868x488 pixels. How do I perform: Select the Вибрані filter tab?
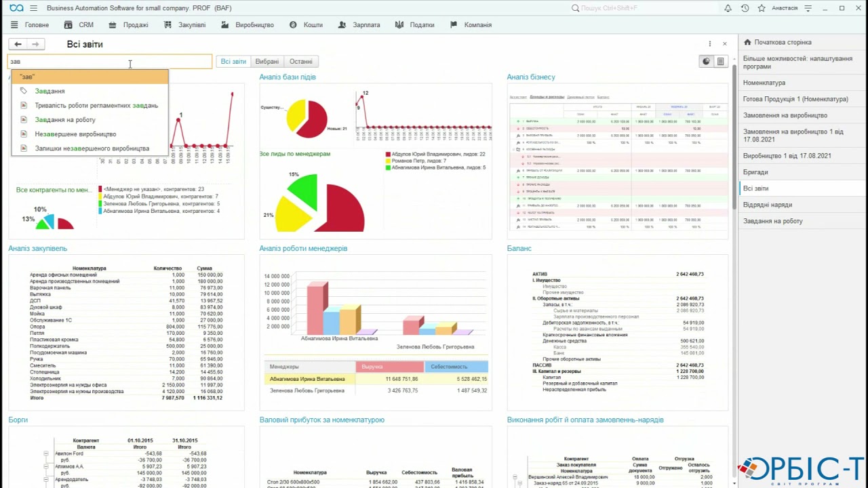click(x=267, y=61)
